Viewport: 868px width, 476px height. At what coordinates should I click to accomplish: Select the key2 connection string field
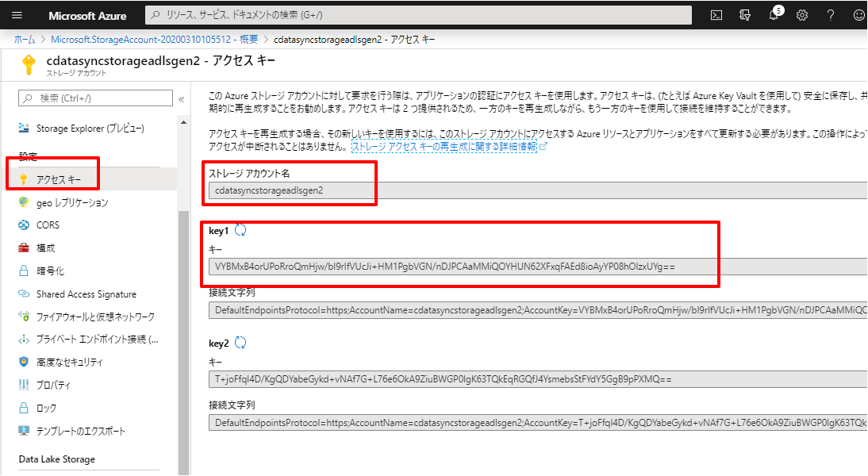point(537,422)
